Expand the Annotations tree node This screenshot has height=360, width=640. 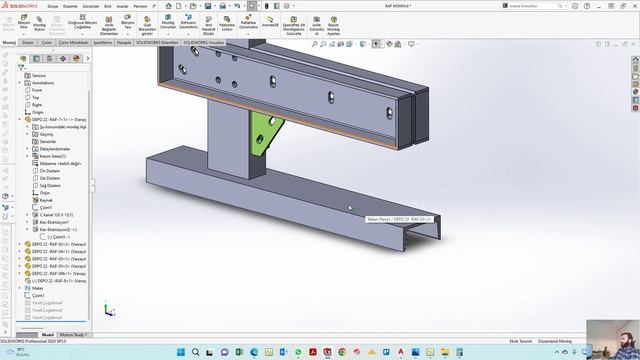pos(20,83)
